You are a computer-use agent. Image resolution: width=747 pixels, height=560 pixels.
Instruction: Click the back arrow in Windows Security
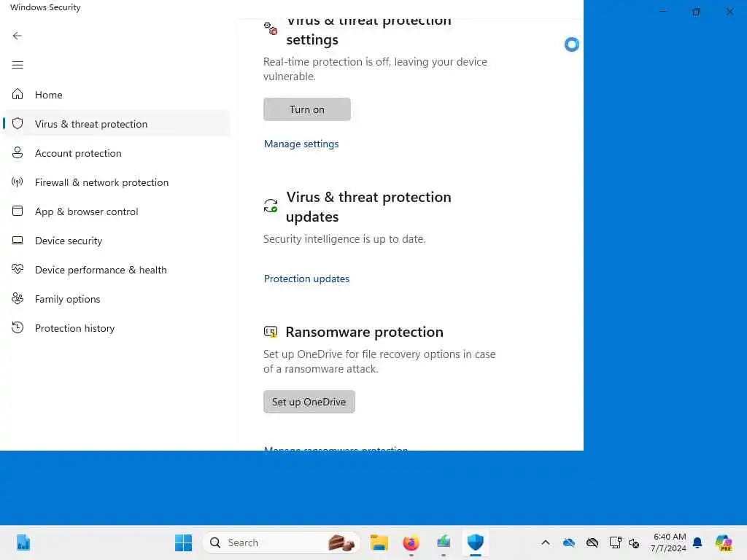pyautogui.click(x=18, y=36)
